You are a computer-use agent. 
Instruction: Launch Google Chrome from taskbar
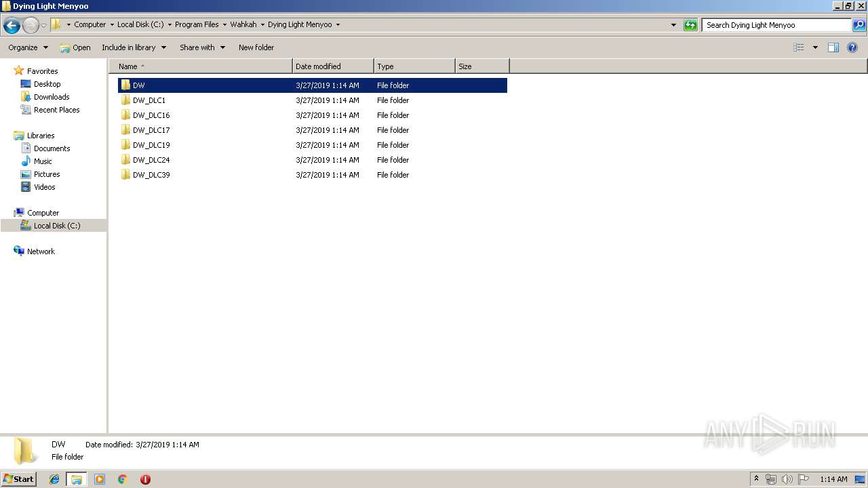(123, 479)
